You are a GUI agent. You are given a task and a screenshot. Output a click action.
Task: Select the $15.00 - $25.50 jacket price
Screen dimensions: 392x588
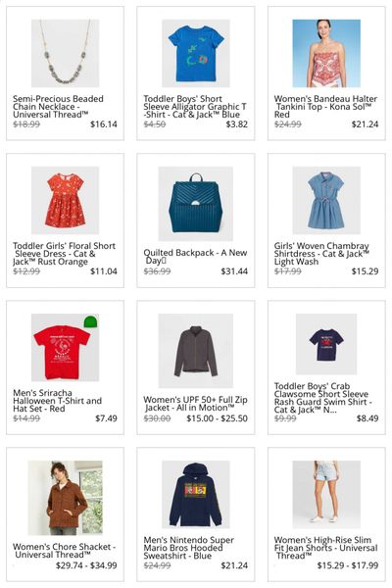217,418
